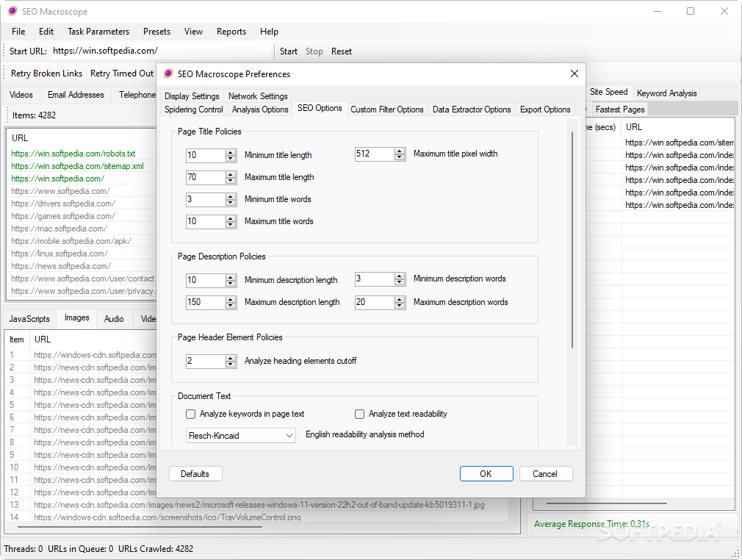Open the Data Extractor Options tab
The height and width of the screenshot is (560, 742).
(472, 110)
